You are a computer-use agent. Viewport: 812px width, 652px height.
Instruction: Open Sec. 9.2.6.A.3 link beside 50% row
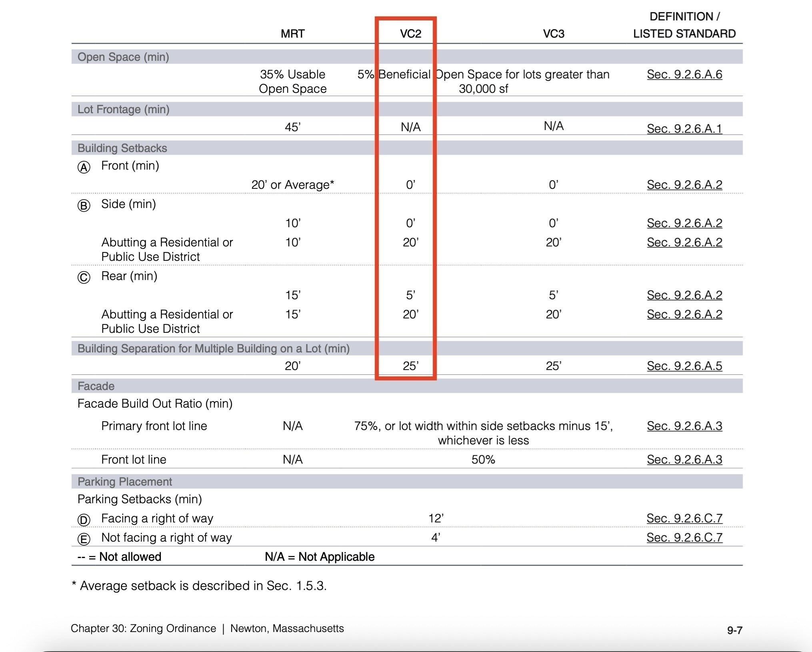pos(684,459)
